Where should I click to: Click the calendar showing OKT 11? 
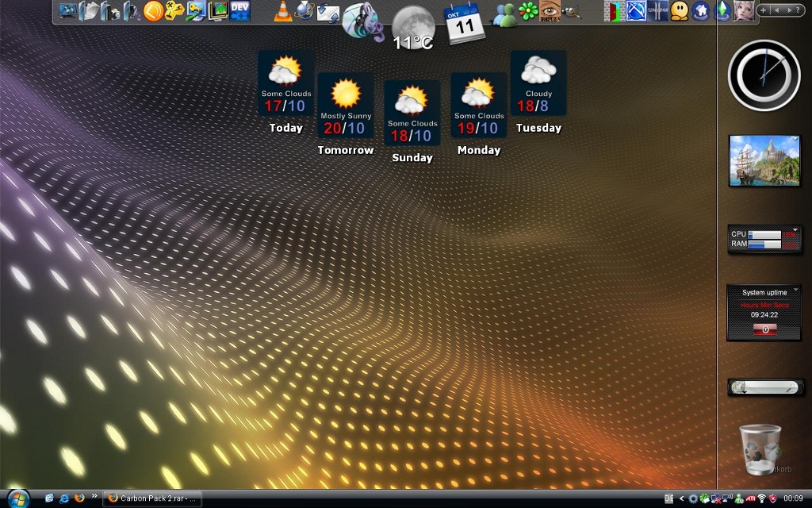click(464, 22)
